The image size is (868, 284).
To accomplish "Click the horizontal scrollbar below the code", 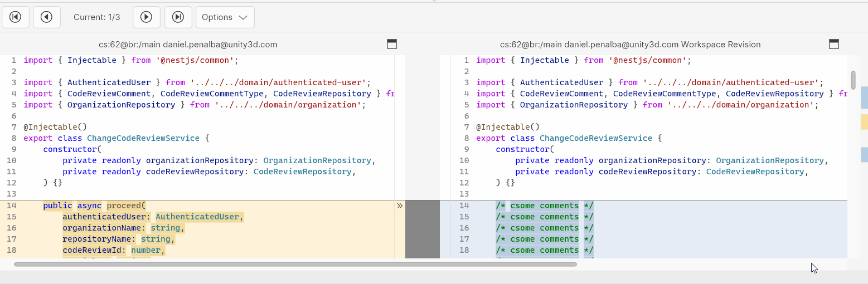I will tap(295, 265).
